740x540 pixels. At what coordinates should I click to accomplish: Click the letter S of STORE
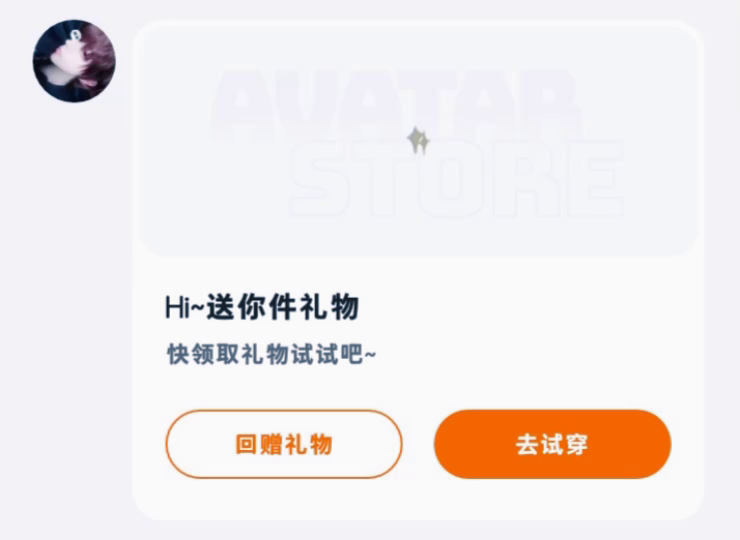click(x=322, y=178)
